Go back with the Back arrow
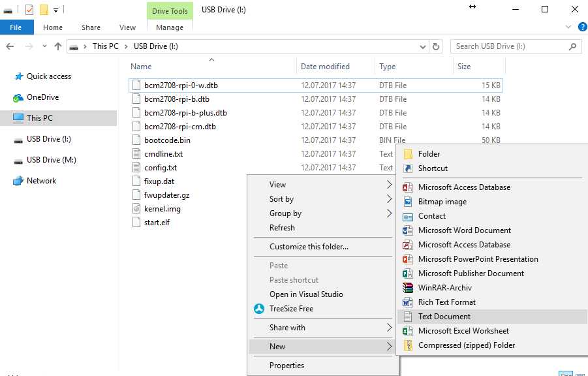 pyautogui.click(x=10, y=46)
